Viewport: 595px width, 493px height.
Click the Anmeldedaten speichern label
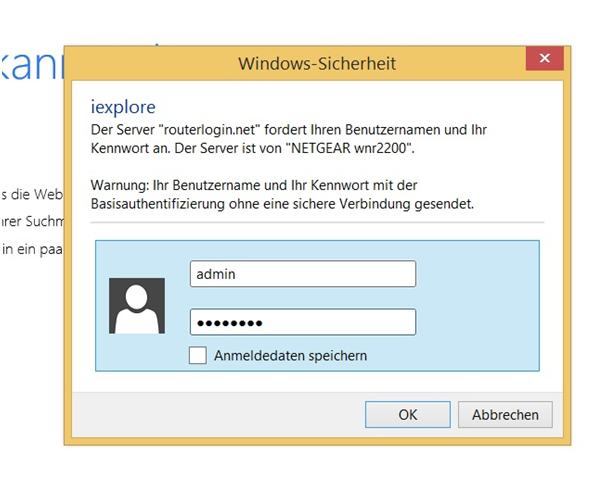coord(290,356)
